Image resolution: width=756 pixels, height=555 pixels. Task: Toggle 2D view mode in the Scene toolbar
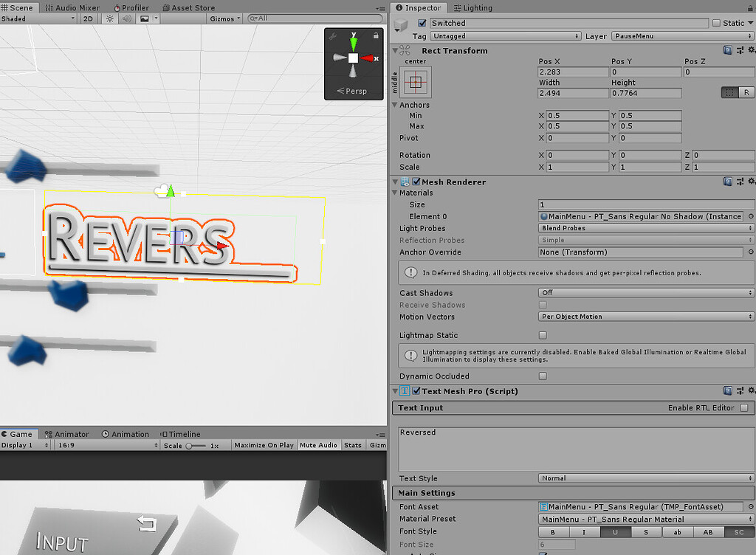pos(88,18)
